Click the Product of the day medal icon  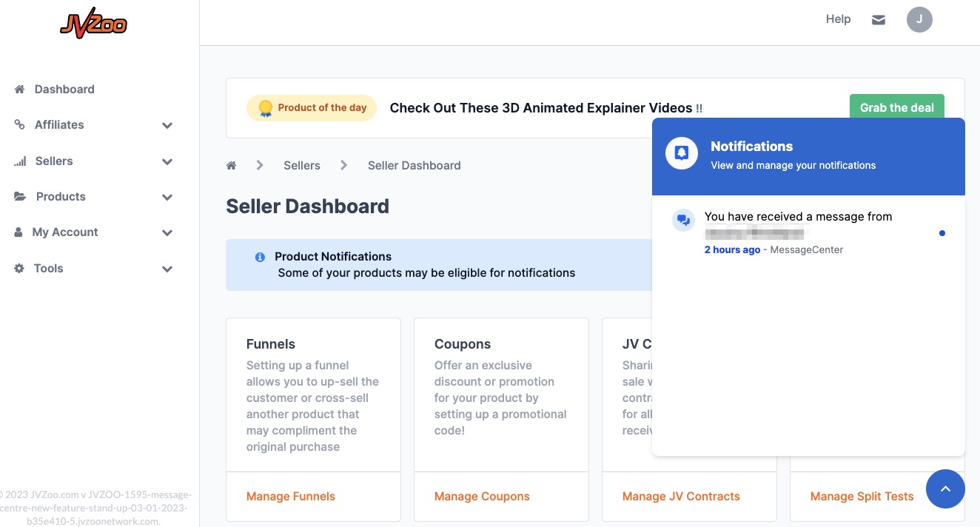pyautogui.click(x=265, y=108)
